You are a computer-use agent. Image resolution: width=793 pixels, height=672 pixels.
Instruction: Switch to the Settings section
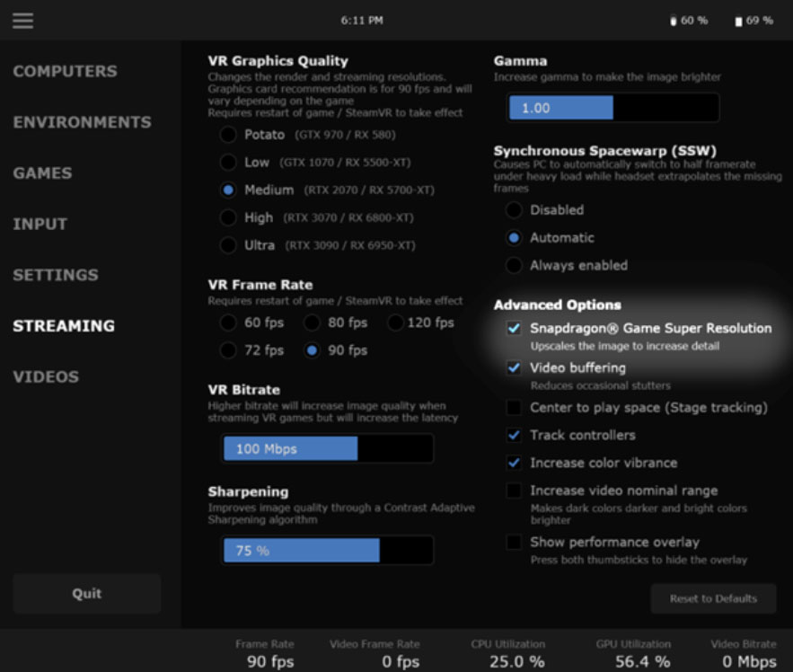pyautogui.click(x=56, y=275)
